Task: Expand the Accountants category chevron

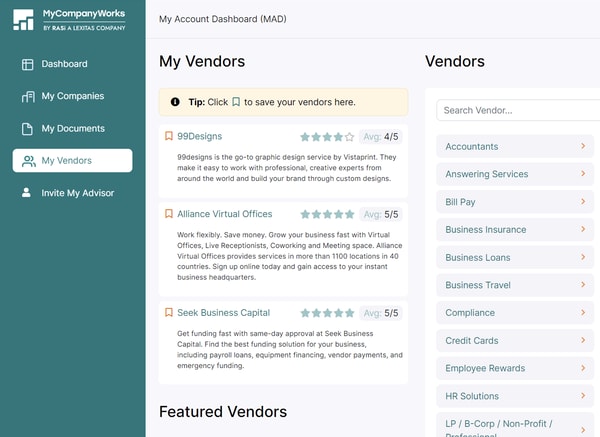Action: (583, 146)
